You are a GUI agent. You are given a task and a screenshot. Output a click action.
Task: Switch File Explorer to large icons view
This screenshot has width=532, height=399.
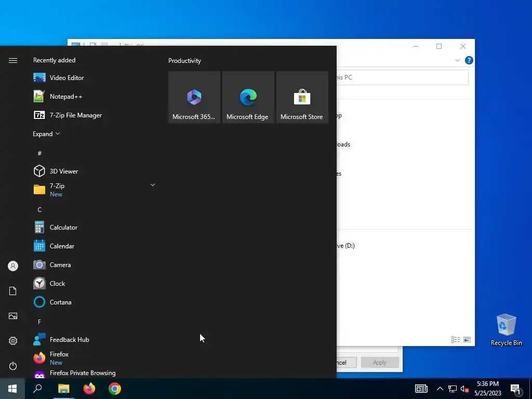pos(467,339)
